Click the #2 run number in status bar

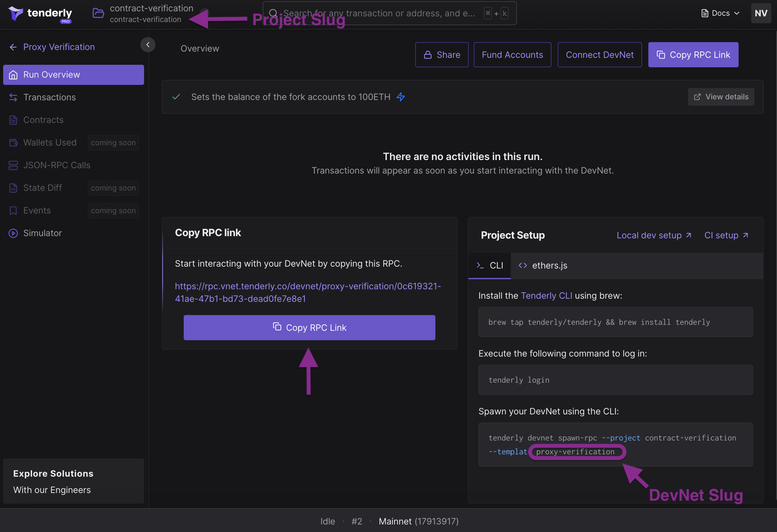click(x=357, y=521)
